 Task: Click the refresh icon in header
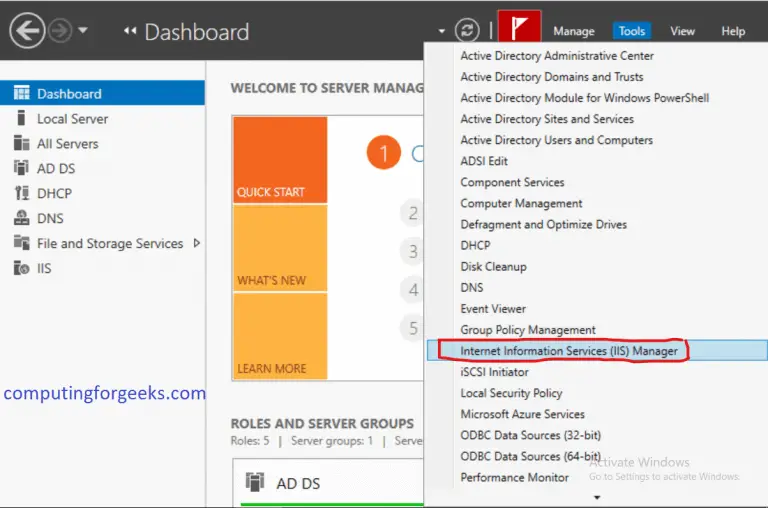pos(467,31)
